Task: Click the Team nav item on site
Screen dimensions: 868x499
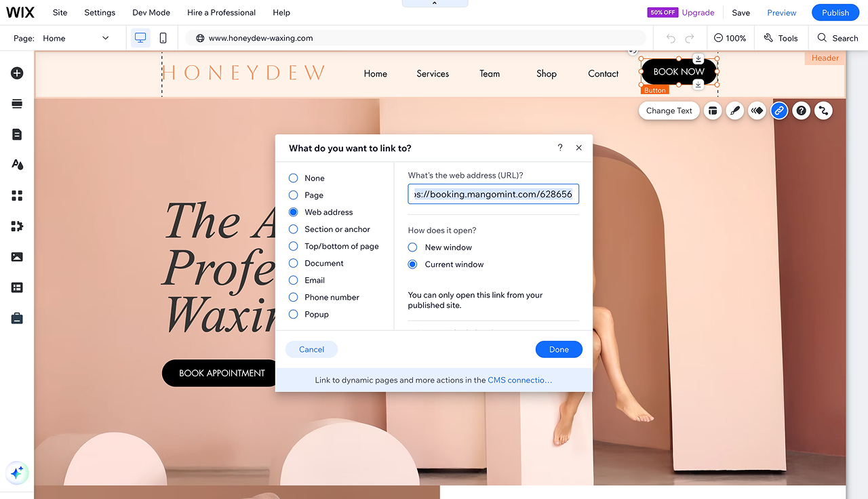Action: [490, 74]
